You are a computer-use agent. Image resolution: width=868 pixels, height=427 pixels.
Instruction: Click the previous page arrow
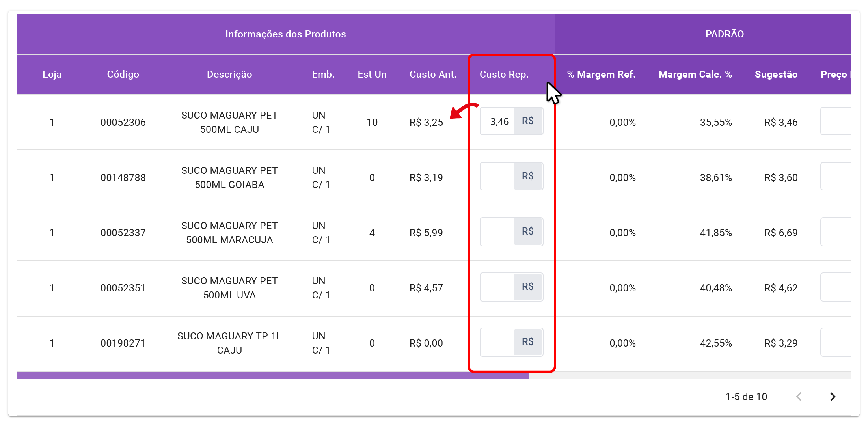799,397
